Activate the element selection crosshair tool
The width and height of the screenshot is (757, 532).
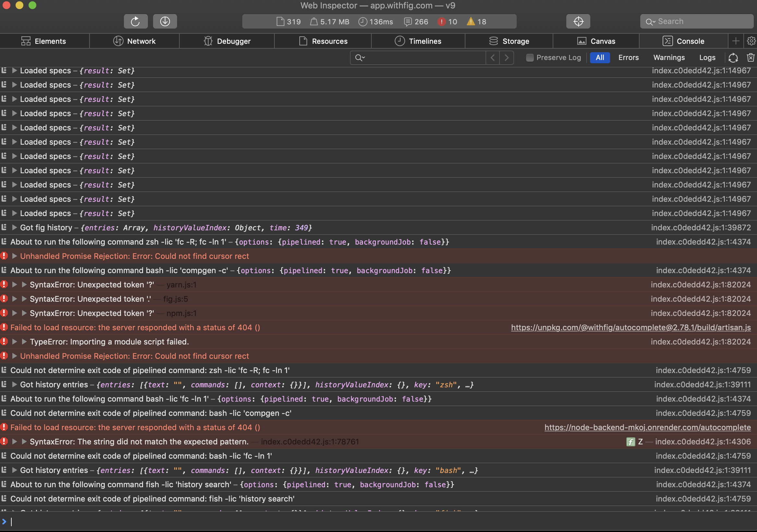578,21
